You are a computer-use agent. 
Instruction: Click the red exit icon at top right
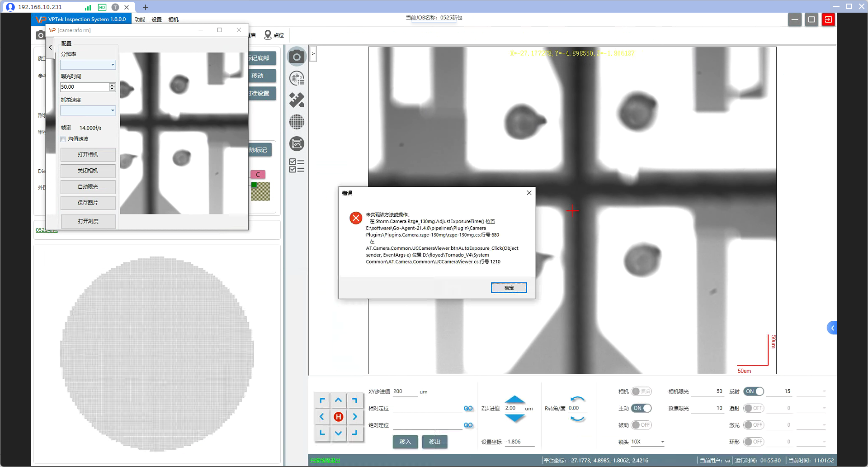[828, 19]
